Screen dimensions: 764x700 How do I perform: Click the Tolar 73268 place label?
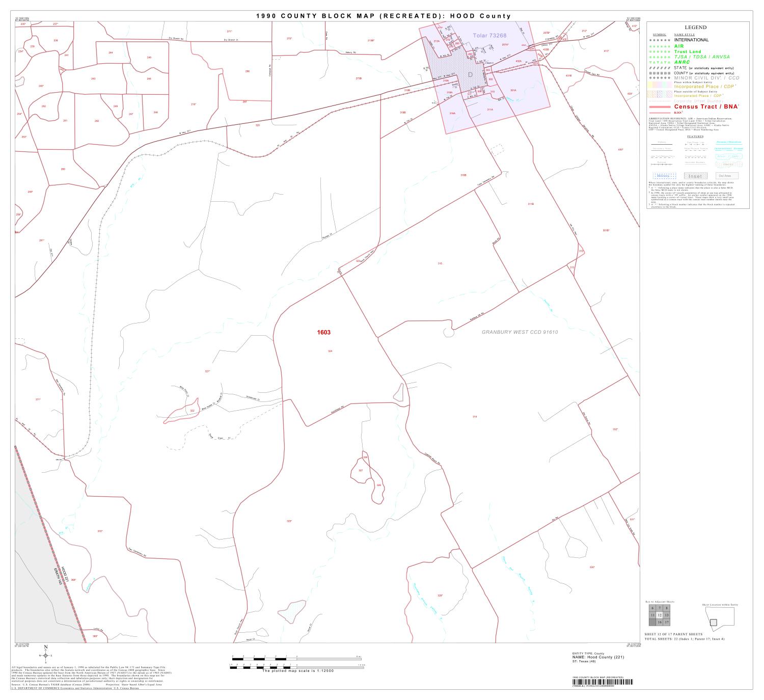(x=489, y=36)
